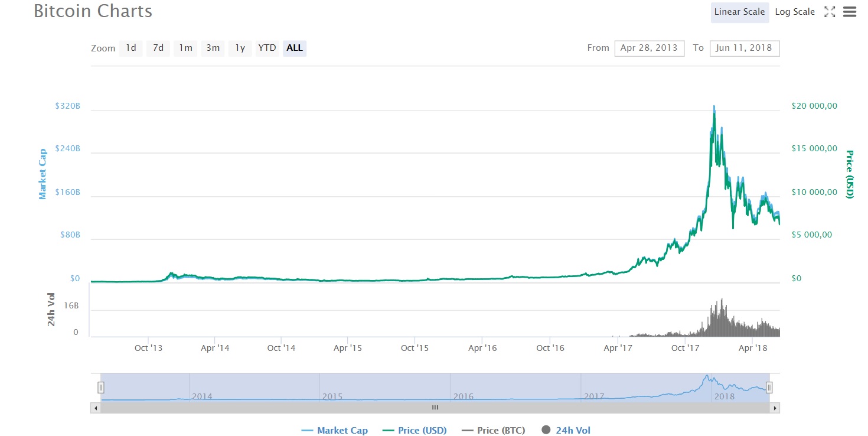868x436 pixels.
Task: Click the 2015 label in navigator
Action: (x=332, y=396)
